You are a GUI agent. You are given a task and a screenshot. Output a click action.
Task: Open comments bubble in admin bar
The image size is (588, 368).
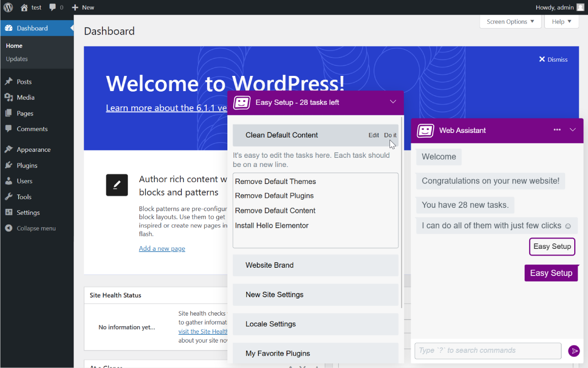click(x=53, y=7)
